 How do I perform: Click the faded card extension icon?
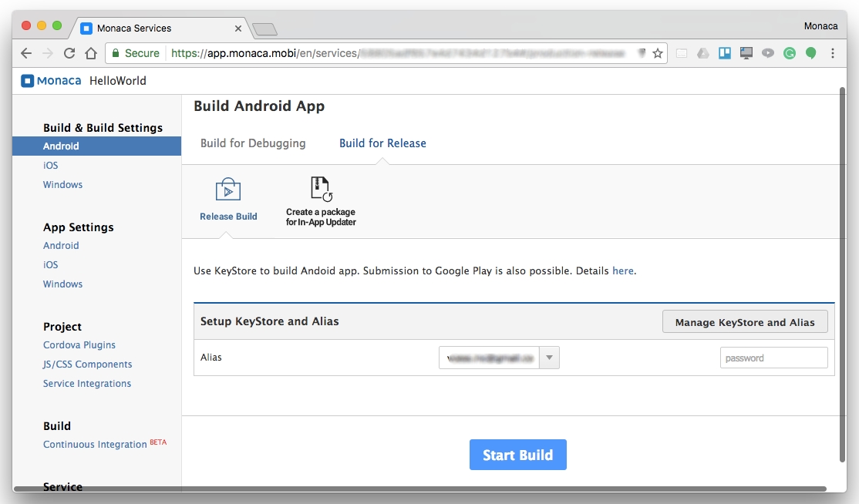[682, 53]
